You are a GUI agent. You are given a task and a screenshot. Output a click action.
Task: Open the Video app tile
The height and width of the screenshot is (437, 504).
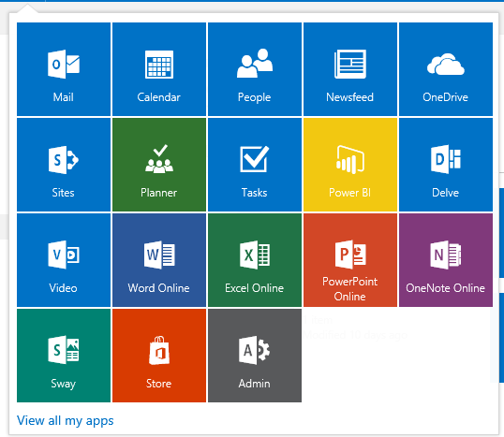pyautogui.click(x=64, y=260)
